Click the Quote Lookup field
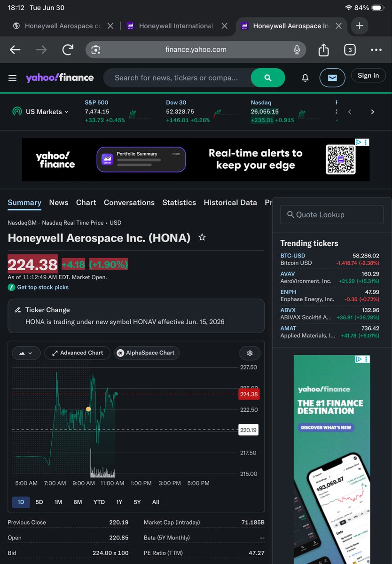Screen dimensions: 392x564 [x=332, y=214]
